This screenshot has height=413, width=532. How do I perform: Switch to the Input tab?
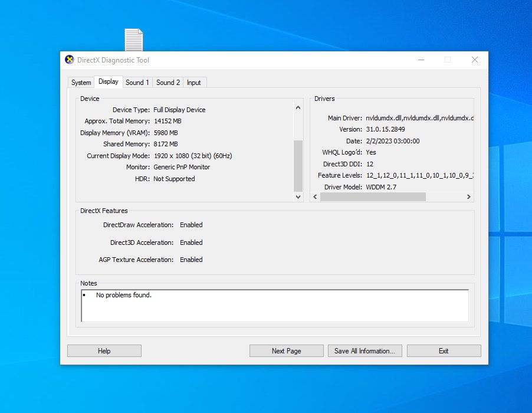tap(193, 83)
